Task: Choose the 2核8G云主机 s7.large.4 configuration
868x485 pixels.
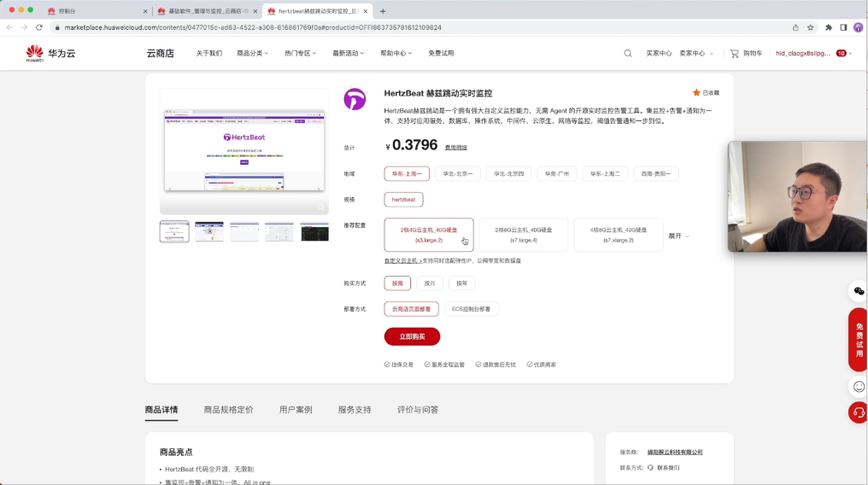Action: pos(524,235)
